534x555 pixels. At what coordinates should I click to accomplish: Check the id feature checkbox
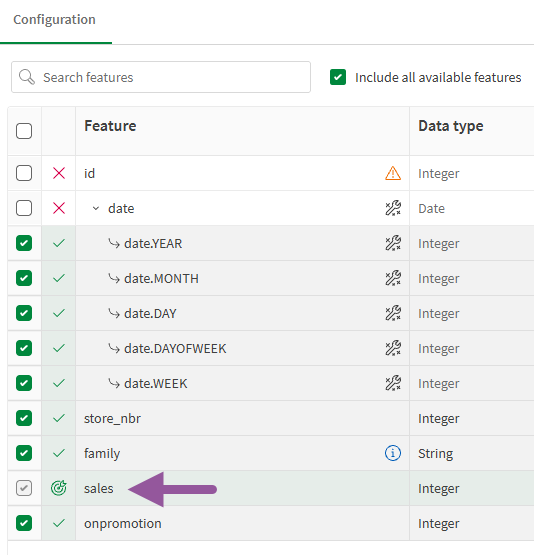(x=24, y=173)
